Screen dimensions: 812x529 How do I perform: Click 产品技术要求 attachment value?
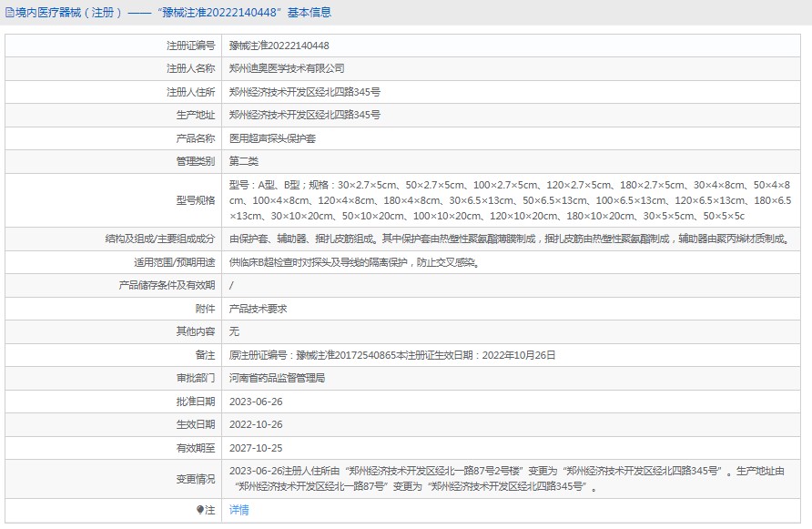coord(258,309)
